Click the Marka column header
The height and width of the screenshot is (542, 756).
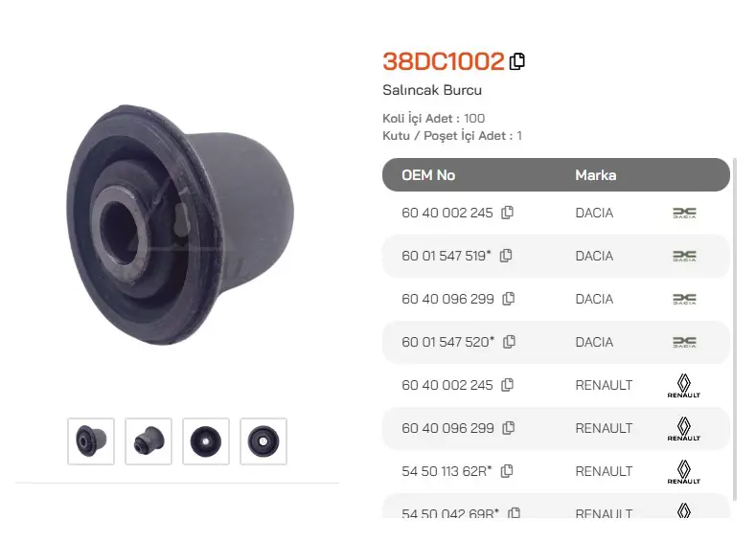click(x=595, y=175)
